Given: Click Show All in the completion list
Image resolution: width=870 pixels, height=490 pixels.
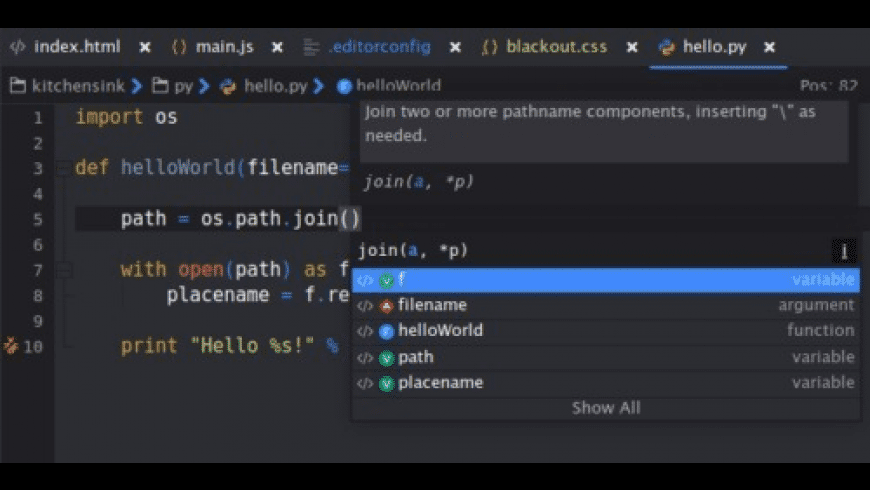Looking at the screenshot, I should (x=606, y=408).
